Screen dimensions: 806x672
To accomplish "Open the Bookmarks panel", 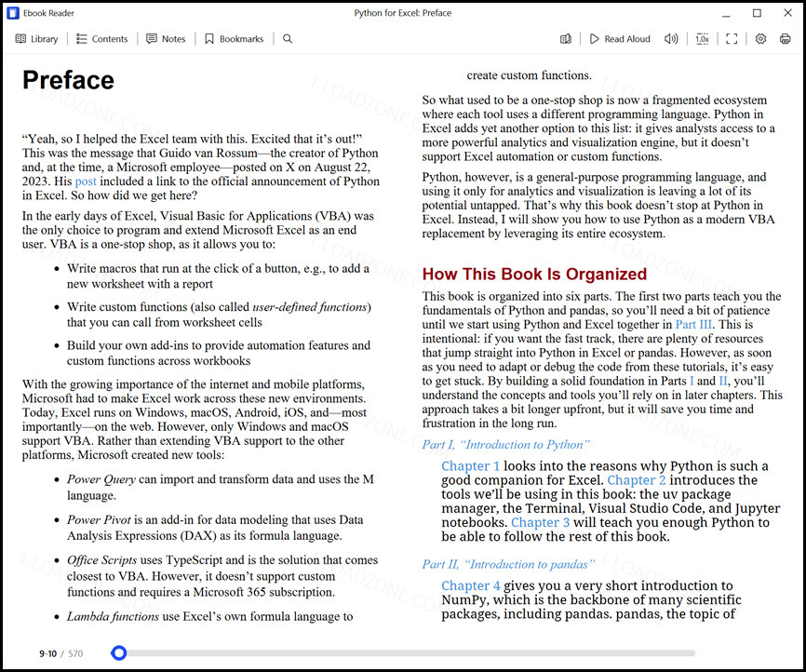I will pyautogui.click(x=234, y=38).
